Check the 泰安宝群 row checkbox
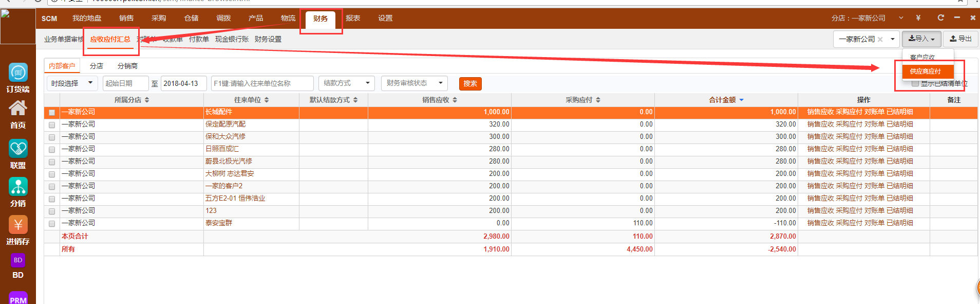 point(52,223)
